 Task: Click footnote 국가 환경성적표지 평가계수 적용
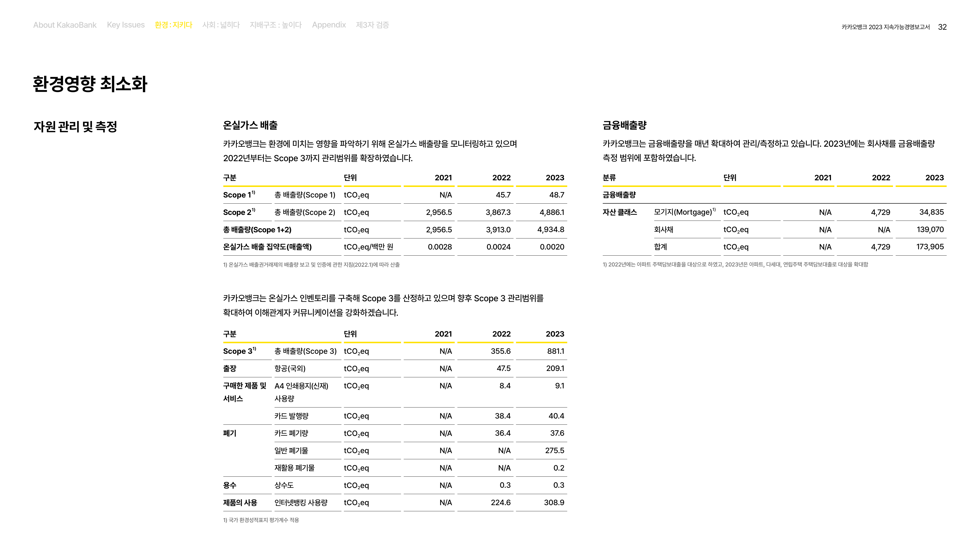point(264,520)
